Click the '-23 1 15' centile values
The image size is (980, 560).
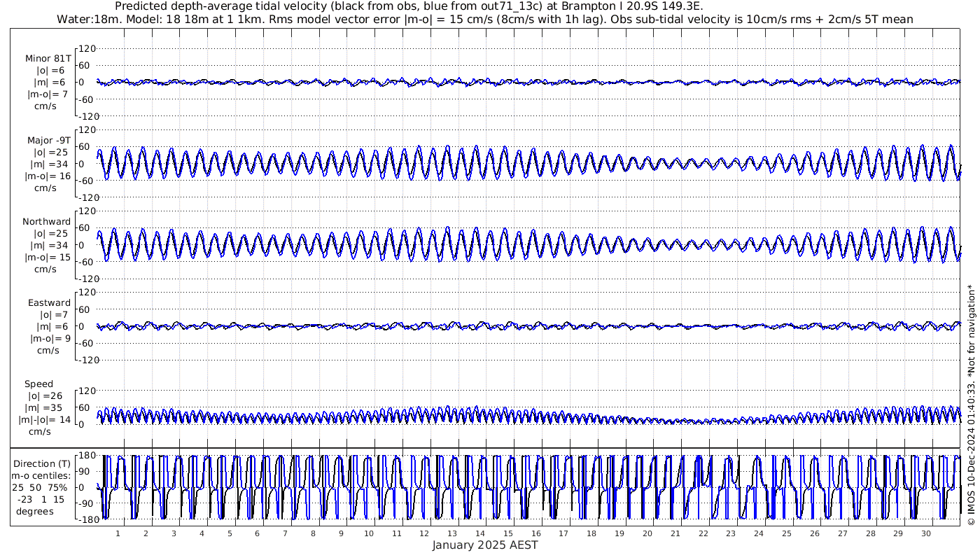(x=41, y=499)
